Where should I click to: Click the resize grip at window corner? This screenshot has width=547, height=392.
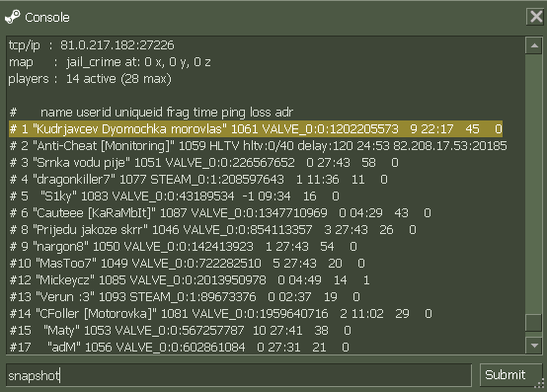point(540,383)
